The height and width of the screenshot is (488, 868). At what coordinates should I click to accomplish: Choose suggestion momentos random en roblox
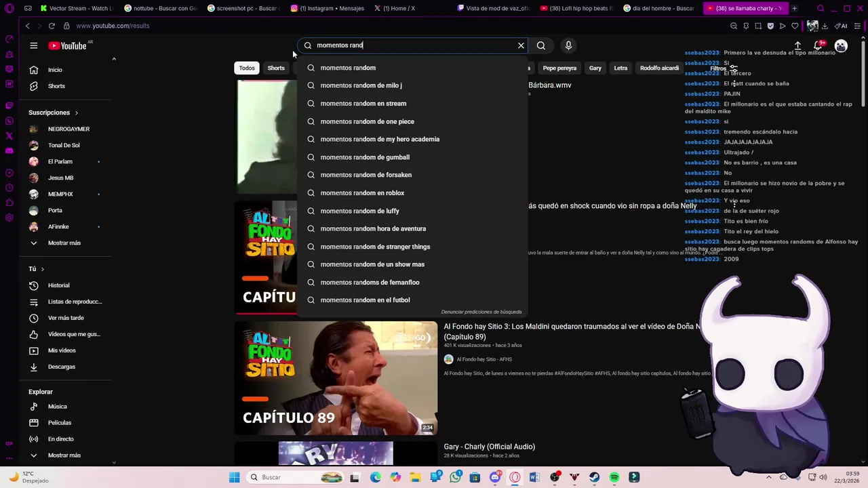coord(412,193)
